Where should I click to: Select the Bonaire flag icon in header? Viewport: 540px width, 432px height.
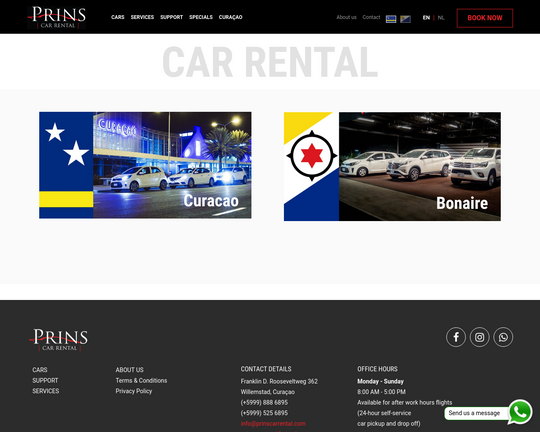(405, 19)
